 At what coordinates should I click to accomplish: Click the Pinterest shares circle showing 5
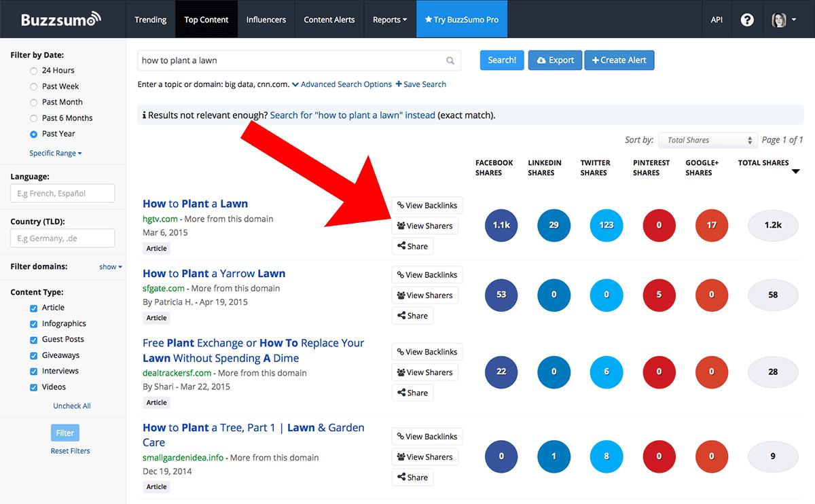tap(659, 295)
